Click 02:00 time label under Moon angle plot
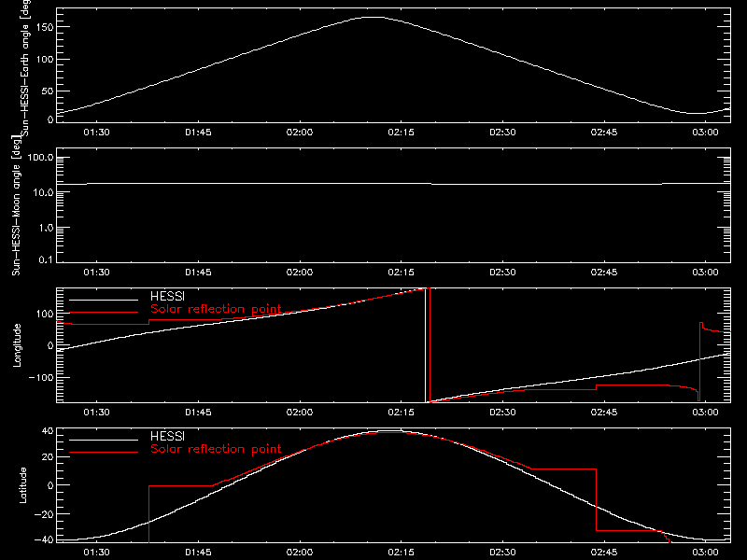Screen dimensions: 747x560 (x=300, y=273)
